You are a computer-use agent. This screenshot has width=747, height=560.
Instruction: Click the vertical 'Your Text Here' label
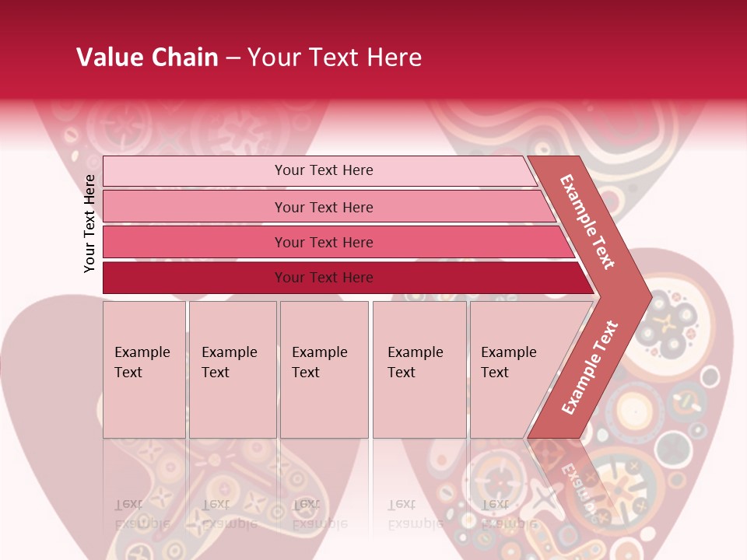[89, 224]
